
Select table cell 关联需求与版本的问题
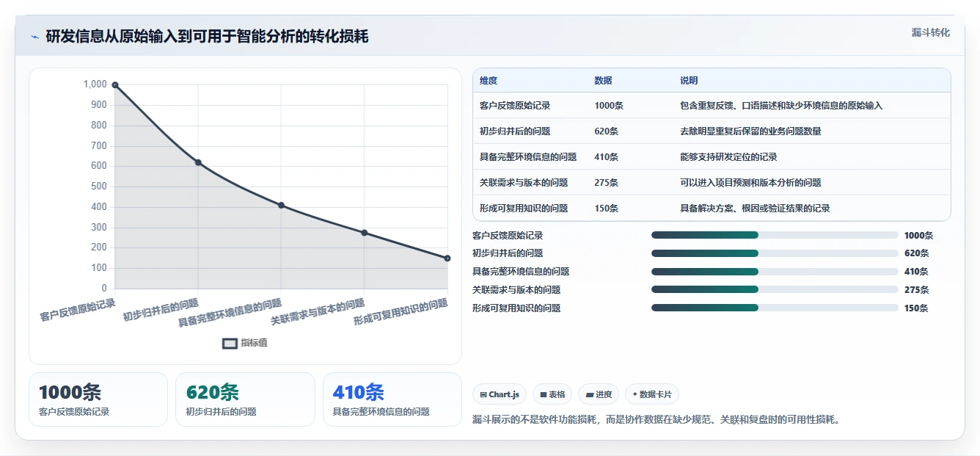pos(524,183)
